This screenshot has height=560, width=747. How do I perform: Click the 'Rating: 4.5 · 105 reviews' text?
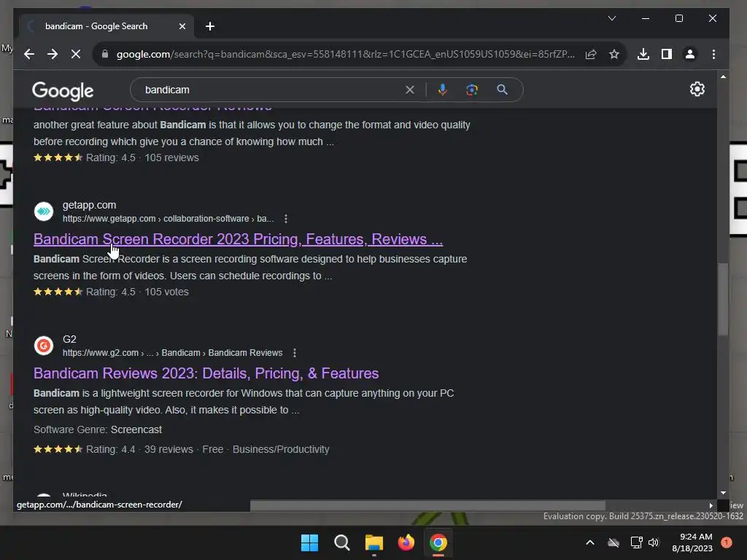(142, 157)
